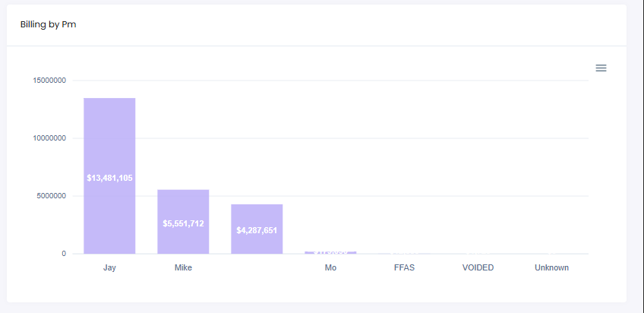Click the small Mo bar
The width and height of the screenshot is (644, 313).
(330, 252)
